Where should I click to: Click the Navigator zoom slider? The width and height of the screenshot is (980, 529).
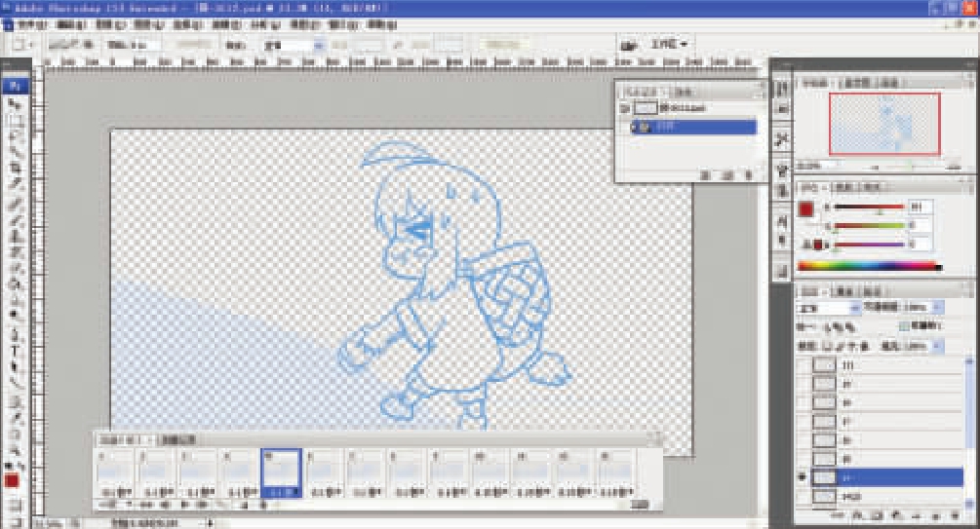(x=911, y=167)
